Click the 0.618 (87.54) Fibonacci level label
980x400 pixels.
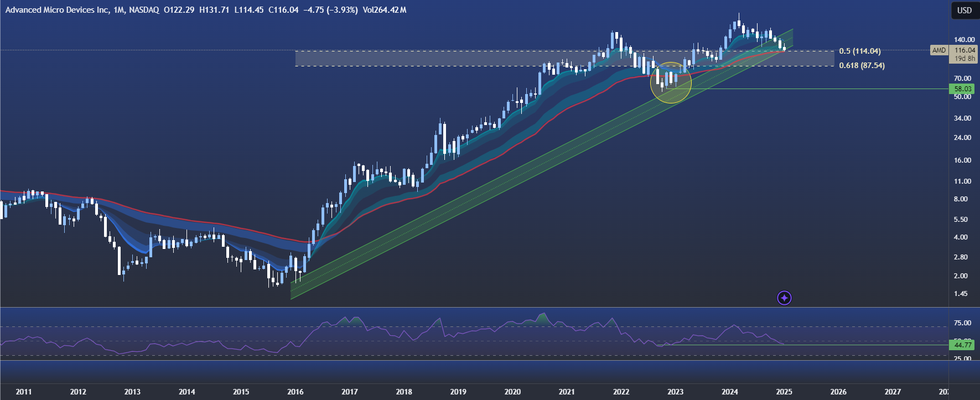click(862, 66)
